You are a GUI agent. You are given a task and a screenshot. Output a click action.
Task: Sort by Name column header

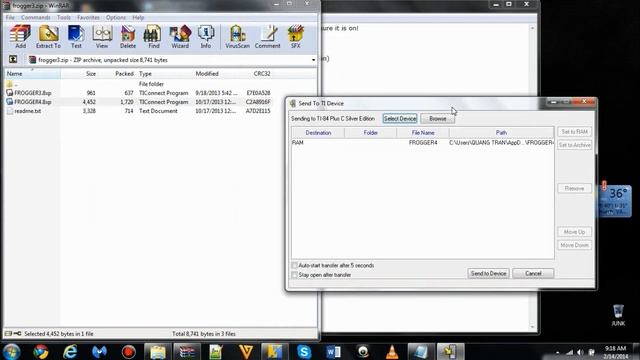tap(33, 74)
